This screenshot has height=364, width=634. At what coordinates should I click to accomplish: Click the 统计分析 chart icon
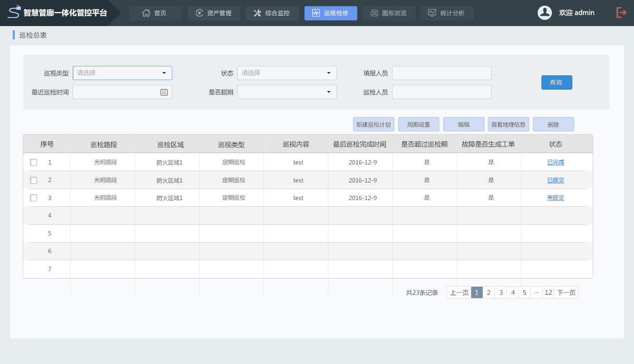(x=432, y=13)
